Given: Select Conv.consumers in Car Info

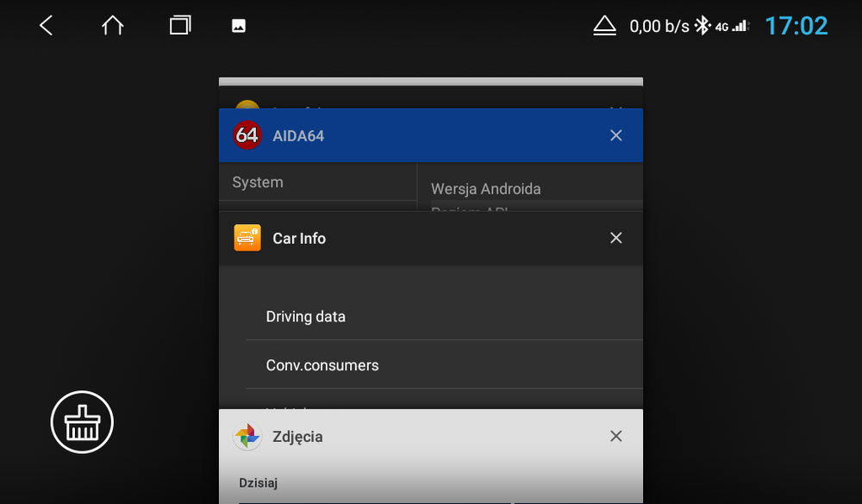Looking at the screenshot, I should click(322, 365).
